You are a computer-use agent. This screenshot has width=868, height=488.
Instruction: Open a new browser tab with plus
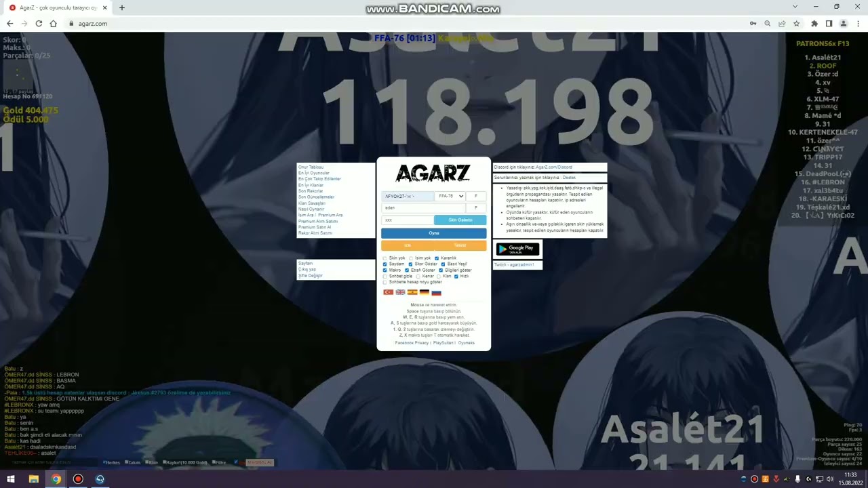(122, 7)
